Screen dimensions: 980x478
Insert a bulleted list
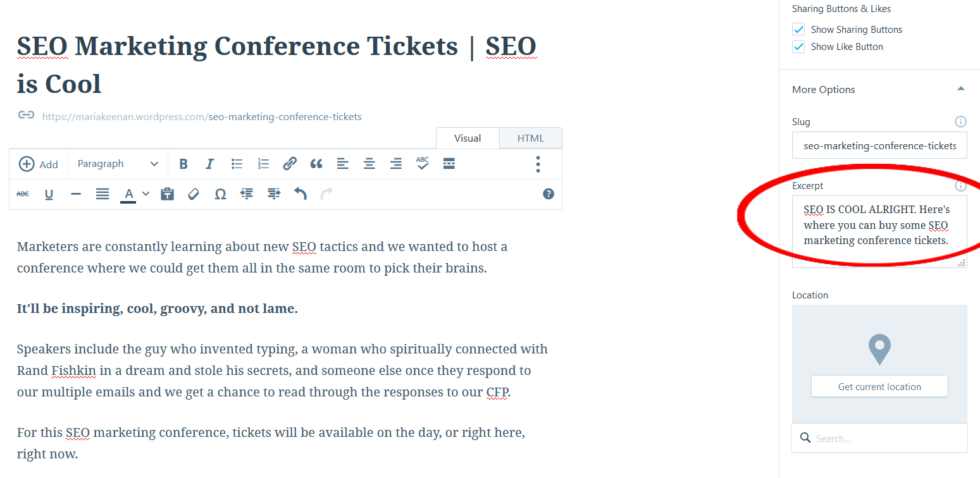point(237,164)
